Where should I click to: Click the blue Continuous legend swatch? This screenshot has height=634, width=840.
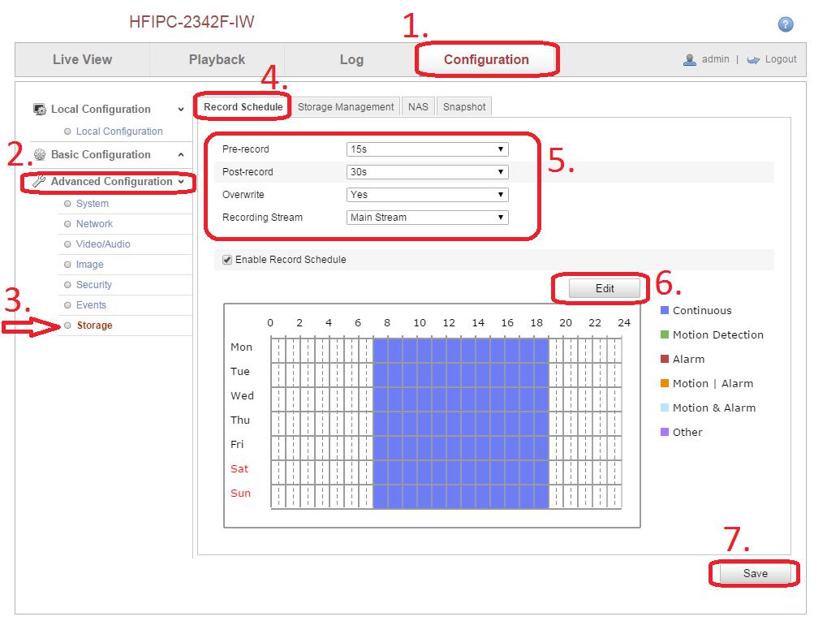(x=664, y=310)
